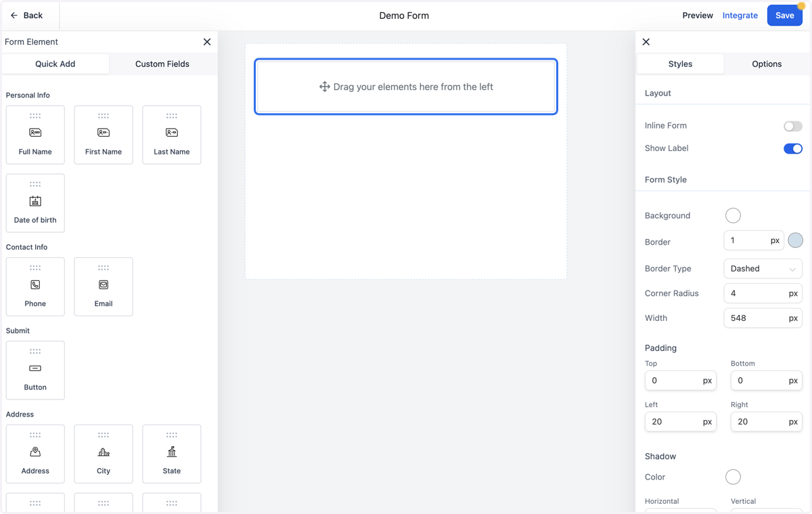This screenshot has width=812, height=514.
Task: Choose the Shadow Color swatch
Action: point(733,477)
